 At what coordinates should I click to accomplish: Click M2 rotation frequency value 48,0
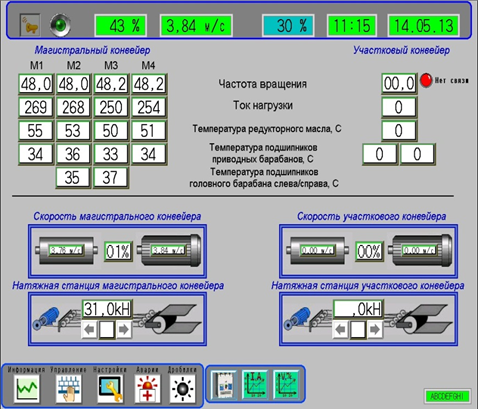click(73, 84)
